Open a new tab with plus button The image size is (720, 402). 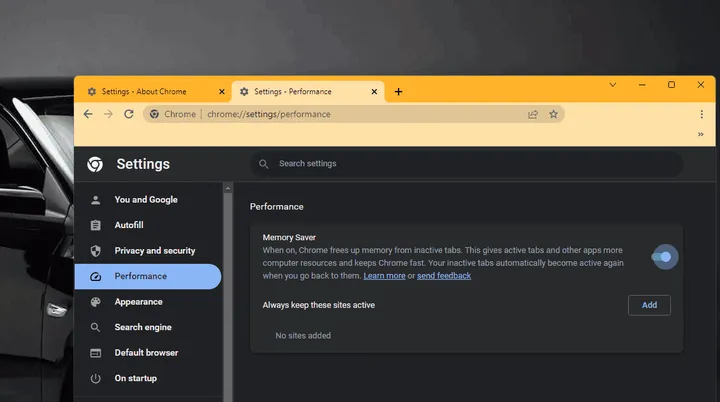(x=398, y=91)
